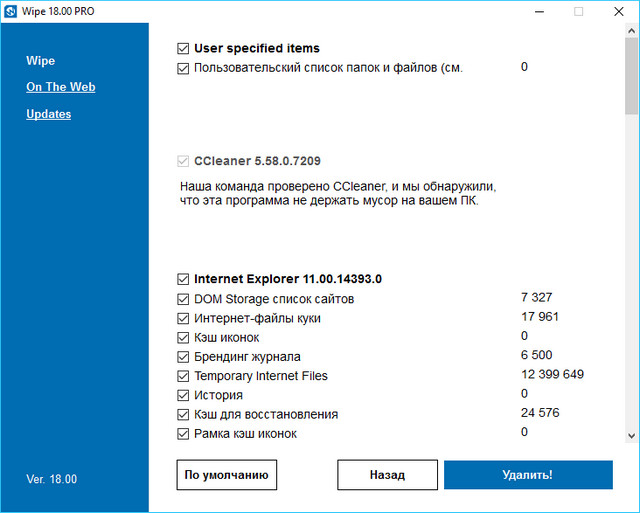Screen dimensions: 640x513
Task: Toggle the Пользовательский список папок checkbox
Action: click(x=182, y=68)
